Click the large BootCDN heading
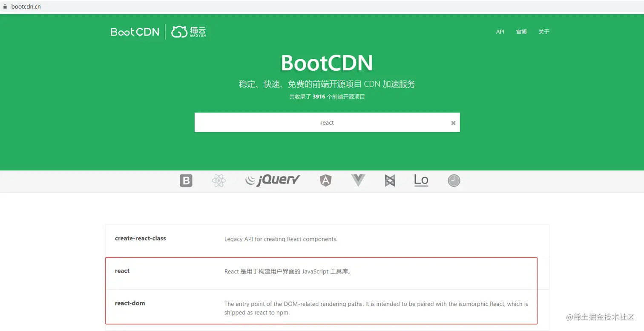The image size is (644, 331). pos(327,63)
